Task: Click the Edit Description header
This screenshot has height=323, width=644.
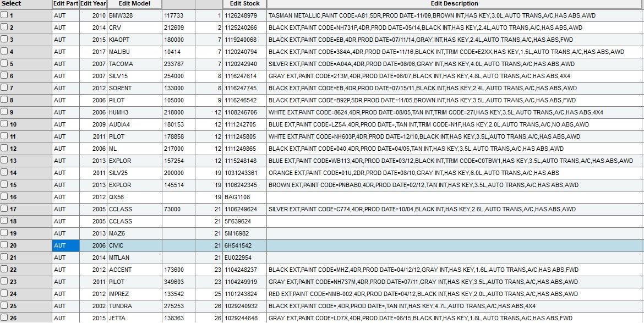Action: click(x=455, y=4)
